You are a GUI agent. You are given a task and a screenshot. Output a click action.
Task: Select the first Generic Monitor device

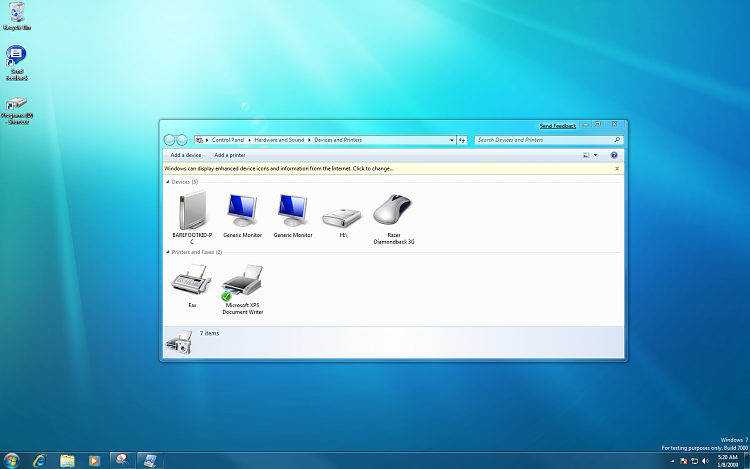(243, 216)
